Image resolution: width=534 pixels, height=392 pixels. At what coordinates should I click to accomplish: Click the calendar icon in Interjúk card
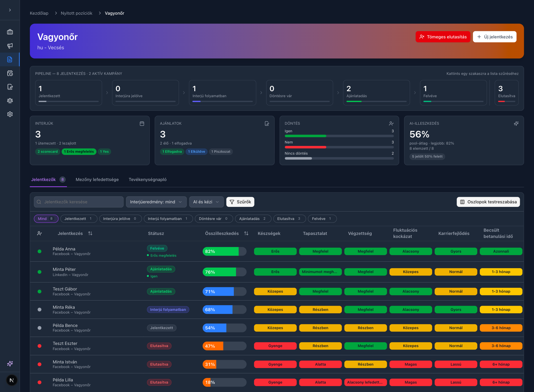point(142,124)
